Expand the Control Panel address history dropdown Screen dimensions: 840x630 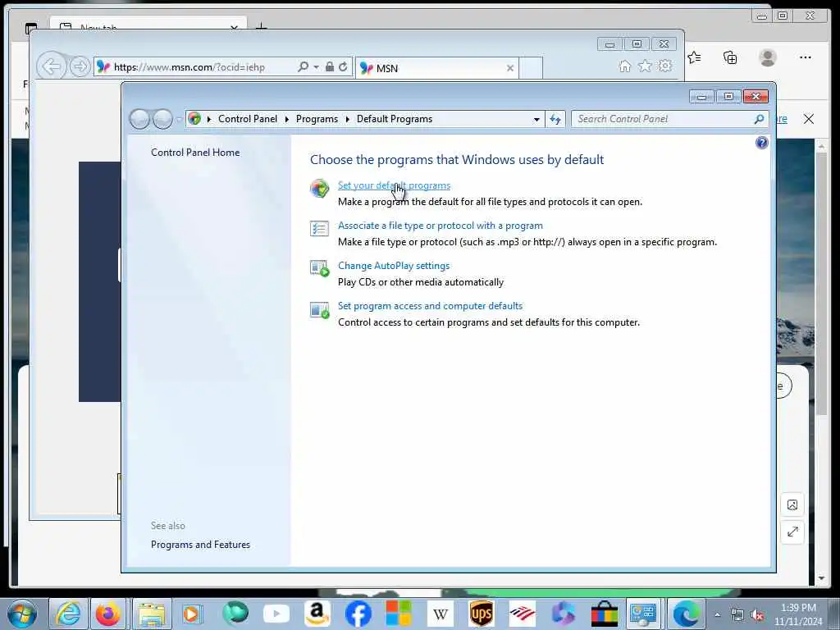point(536,120)
